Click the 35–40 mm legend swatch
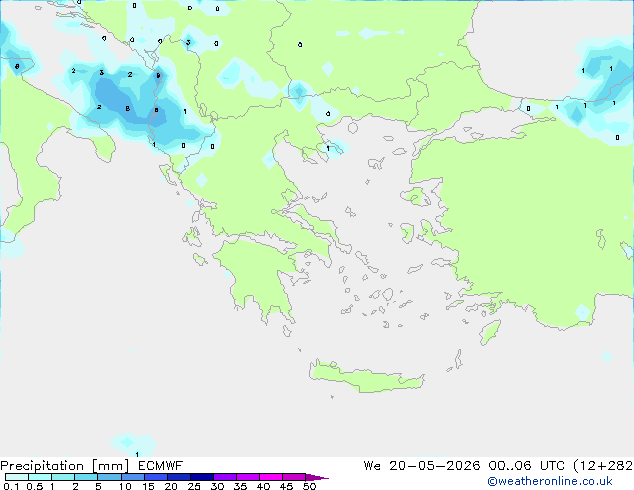Screen dimensions: 634x490 (248, 477)
